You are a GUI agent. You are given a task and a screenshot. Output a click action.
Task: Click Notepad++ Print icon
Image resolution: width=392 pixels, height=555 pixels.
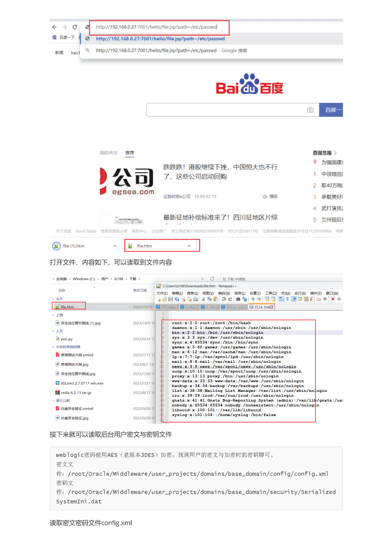click(x=195, y=299)
